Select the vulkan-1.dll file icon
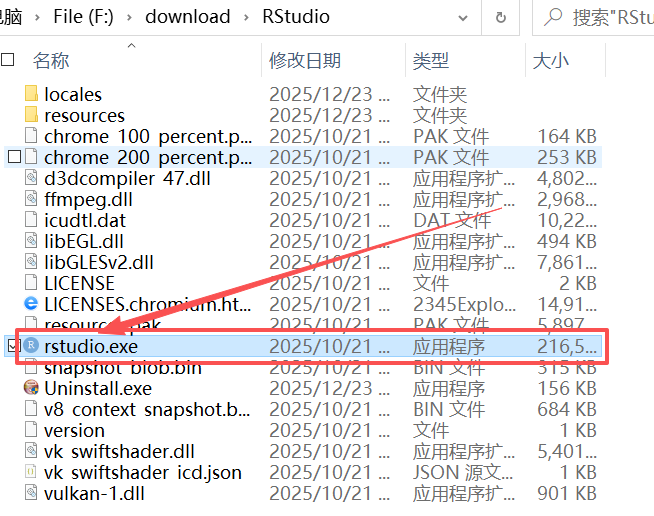This screenshot has height=516, width=654. (x=31, y=493)
